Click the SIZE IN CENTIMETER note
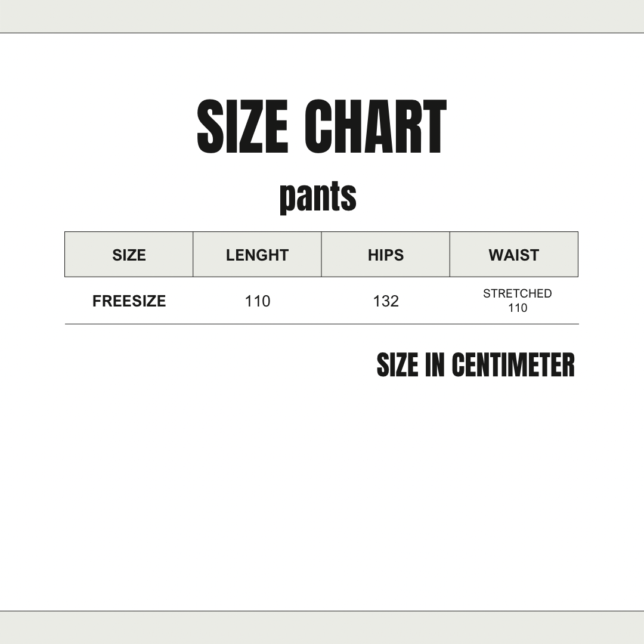Screen dimensions: 644x644 (475, 365)
